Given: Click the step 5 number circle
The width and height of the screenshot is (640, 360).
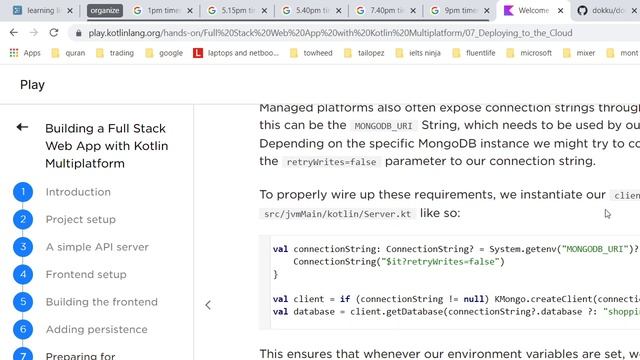Looking at the screenshot, I should pyautogui.click(x=23, y=302).
